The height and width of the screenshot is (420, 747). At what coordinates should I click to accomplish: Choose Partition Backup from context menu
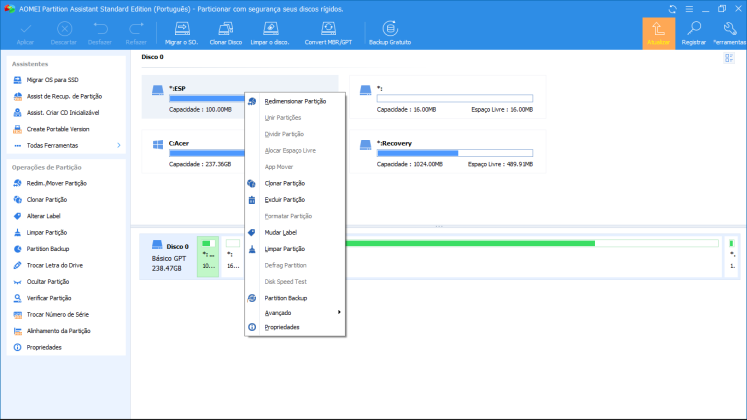[295, 298]
